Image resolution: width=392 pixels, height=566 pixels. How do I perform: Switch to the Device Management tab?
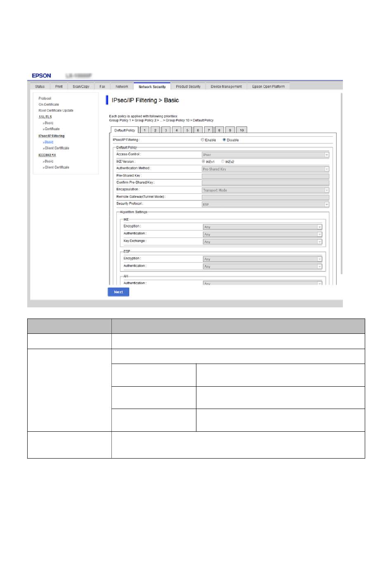click(x=226, y=86)
